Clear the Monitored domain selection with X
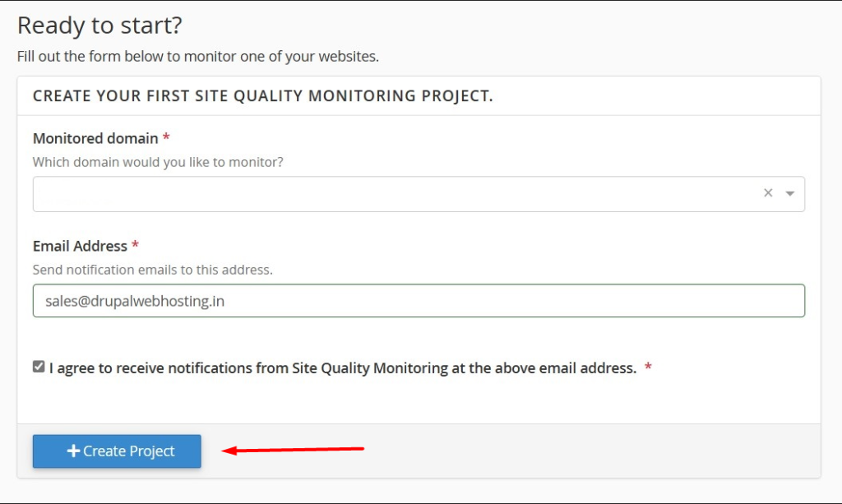This screenshot has width=842, height=504. 768,193
